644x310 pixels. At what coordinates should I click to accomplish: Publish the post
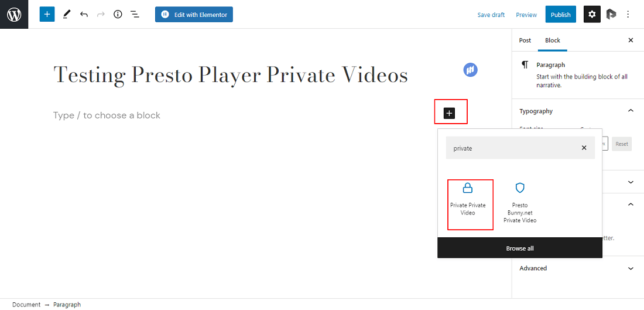[561, 15]
